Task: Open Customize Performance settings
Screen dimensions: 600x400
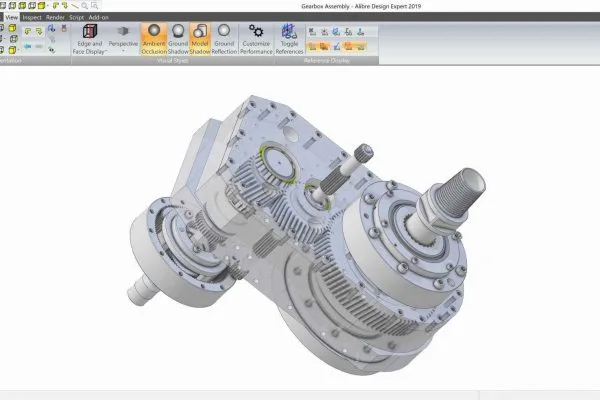Action: coord(256,39)
